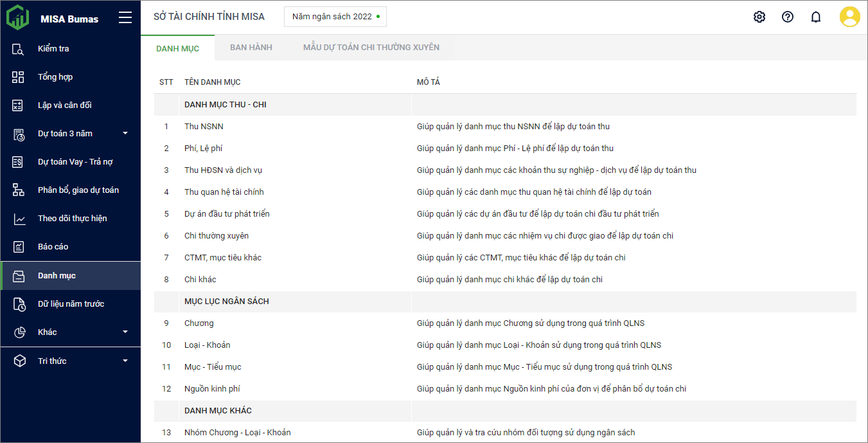Select the Dự toán Vay - Trả nợ icon
Screen dimensions: 868x443
point(19,162)
